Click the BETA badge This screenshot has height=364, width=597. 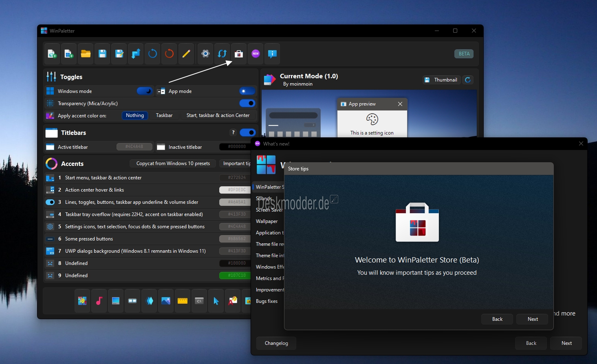point(464,54)
